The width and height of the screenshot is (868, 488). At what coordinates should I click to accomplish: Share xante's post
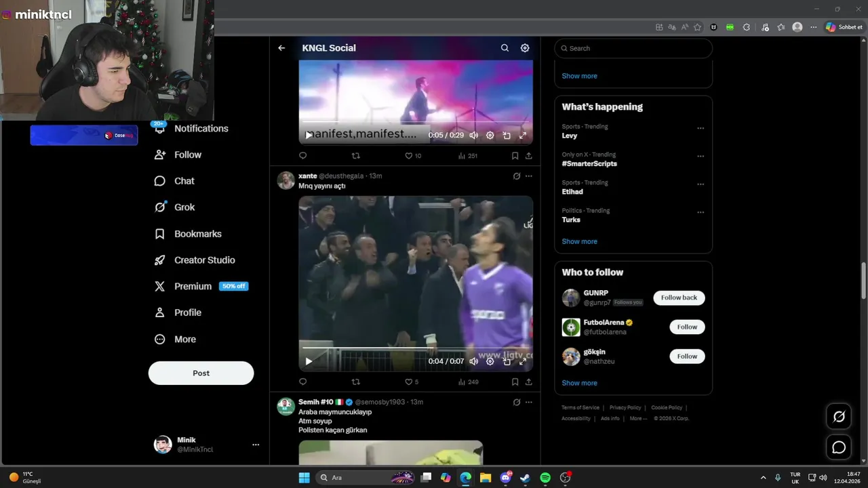point(528,382)
